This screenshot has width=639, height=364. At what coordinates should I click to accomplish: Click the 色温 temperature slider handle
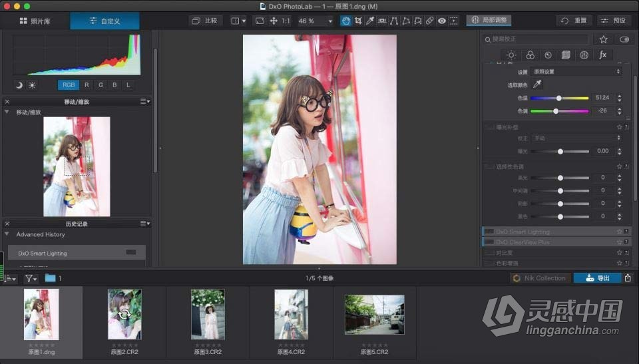tap(558, 98)
